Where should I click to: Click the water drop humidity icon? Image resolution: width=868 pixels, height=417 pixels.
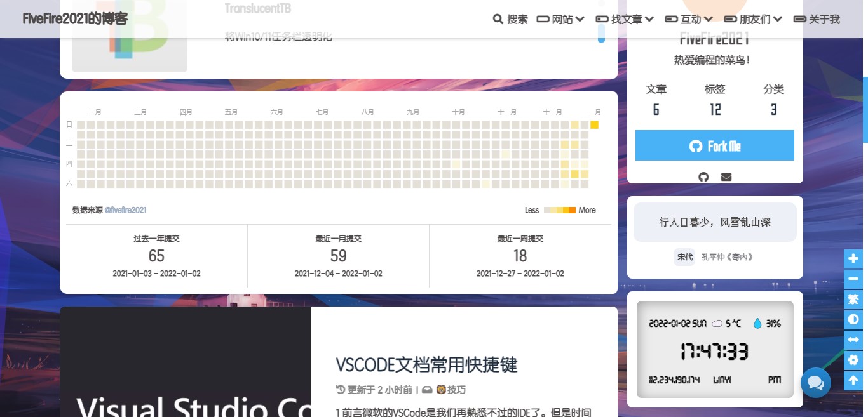(757, 323)
